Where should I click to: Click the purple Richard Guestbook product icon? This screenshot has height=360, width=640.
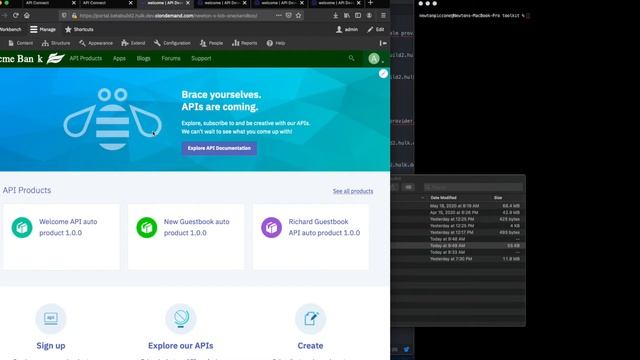click(271, 227)
